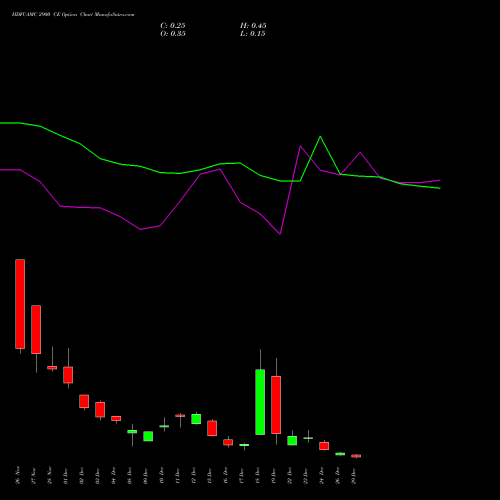The width and height of the screenshot is (500, 500).
Task: Click the red candle for 27 Nov
Action: [36, 329]
